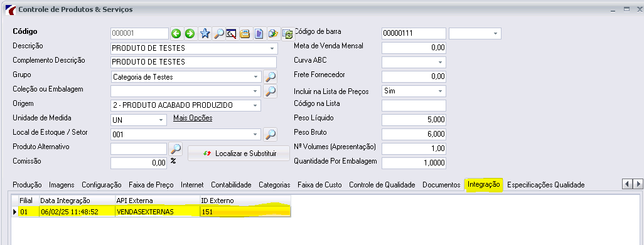This screenshot has width=644, height=245.
Task: Open the Mais Opções link
Action: (x=193, y=118)
